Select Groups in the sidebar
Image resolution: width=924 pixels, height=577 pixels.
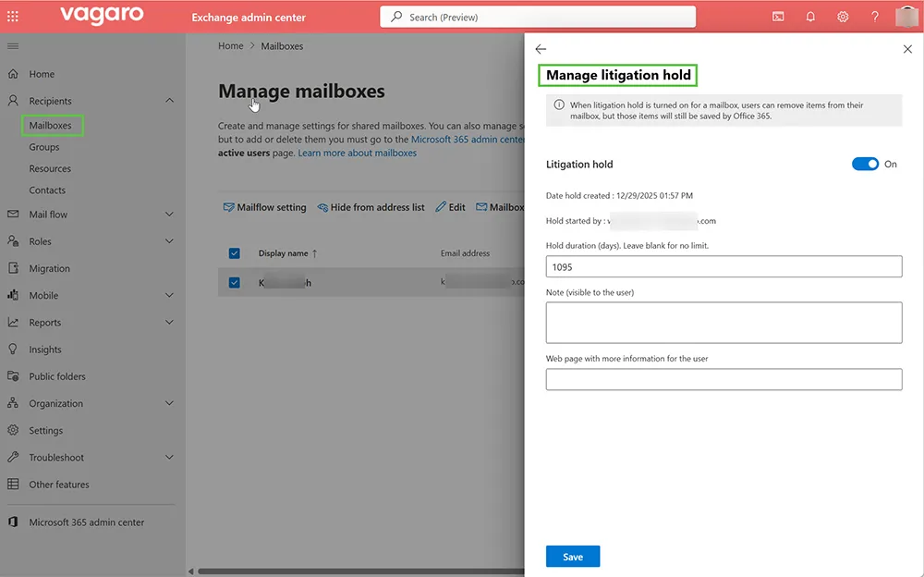[x=44, y=146]
